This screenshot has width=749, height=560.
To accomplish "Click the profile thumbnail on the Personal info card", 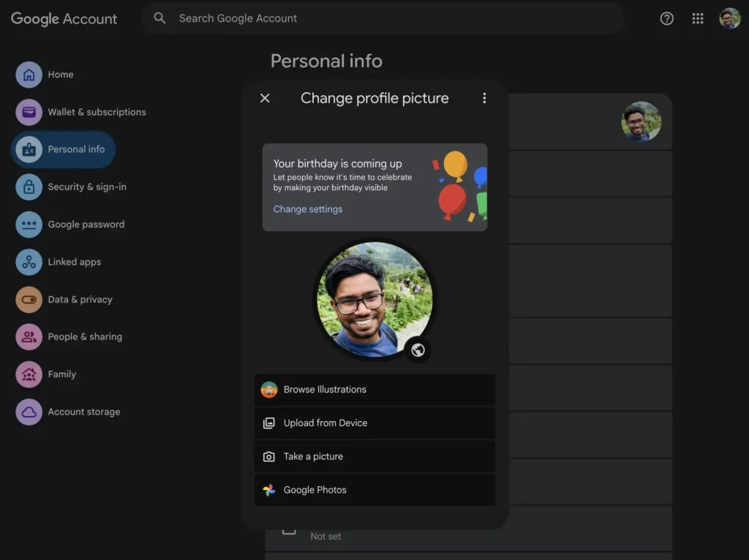I will 641,121.
